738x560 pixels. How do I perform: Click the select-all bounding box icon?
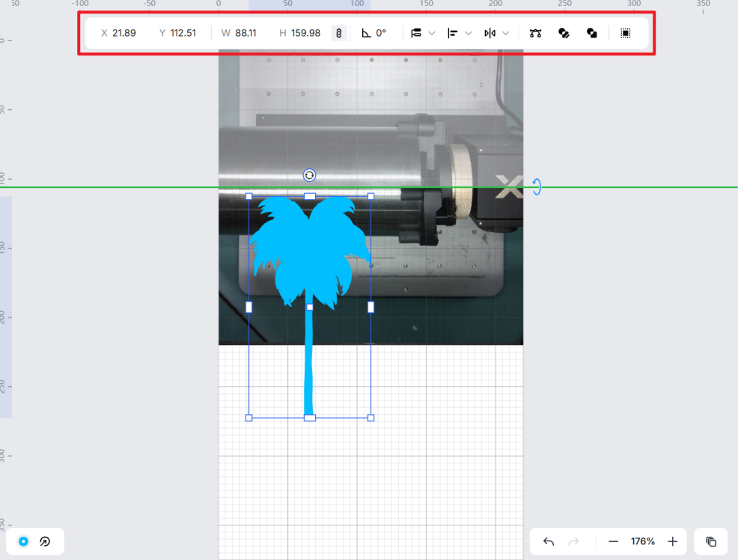point(625,34)
